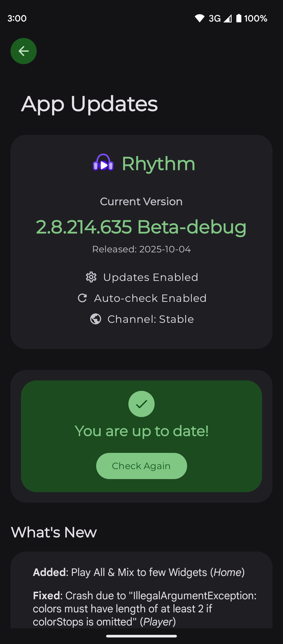Tap the Rhythm app name text

point(159,164)
